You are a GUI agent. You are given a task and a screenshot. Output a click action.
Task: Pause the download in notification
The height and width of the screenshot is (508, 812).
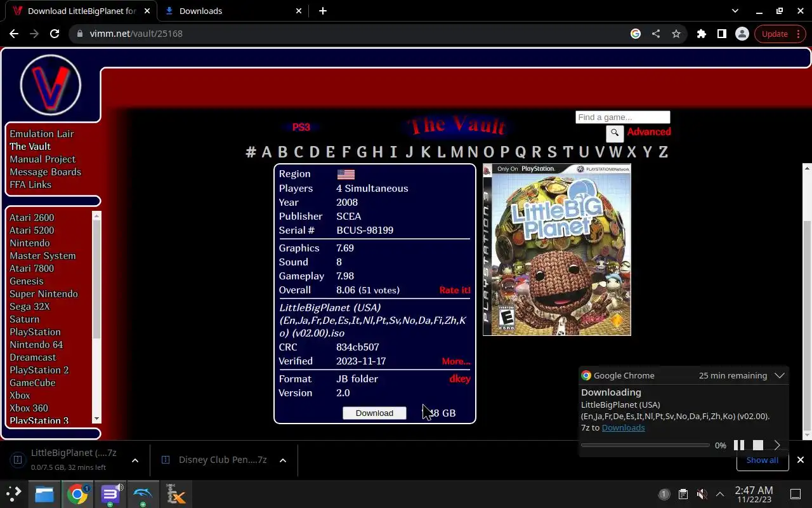click(x=739, y=445)
